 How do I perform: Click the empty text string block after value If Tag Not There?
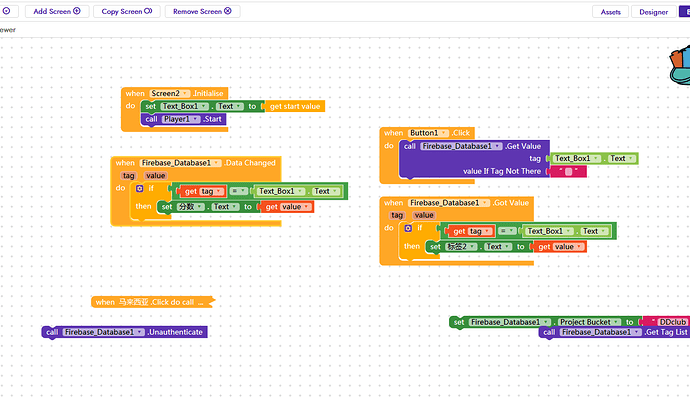pos(568,172)
